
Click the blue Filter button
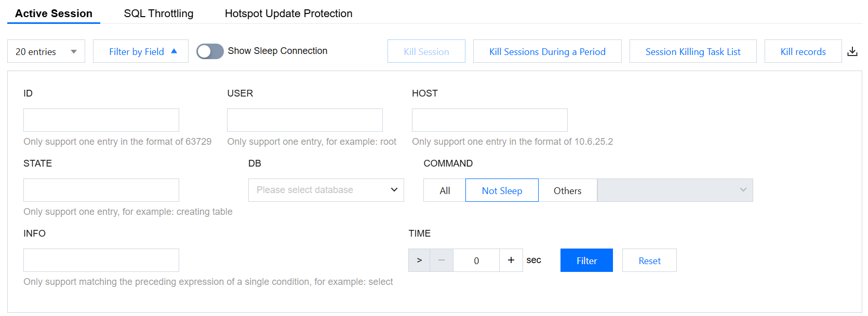pos(586,260)
